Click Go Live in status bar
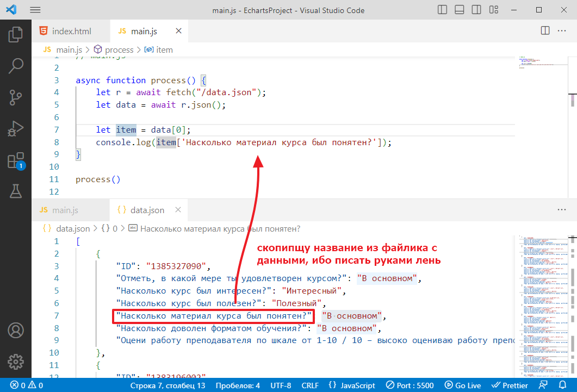 [462, 385]
